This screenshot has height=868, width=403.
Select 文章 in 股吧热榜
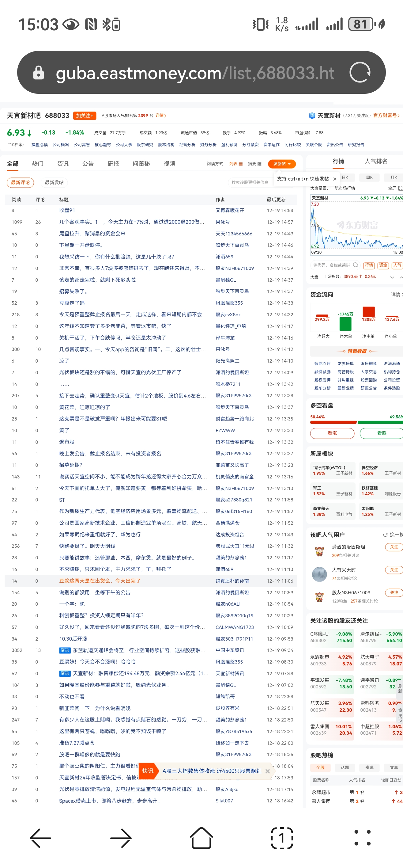click(393, 767)
